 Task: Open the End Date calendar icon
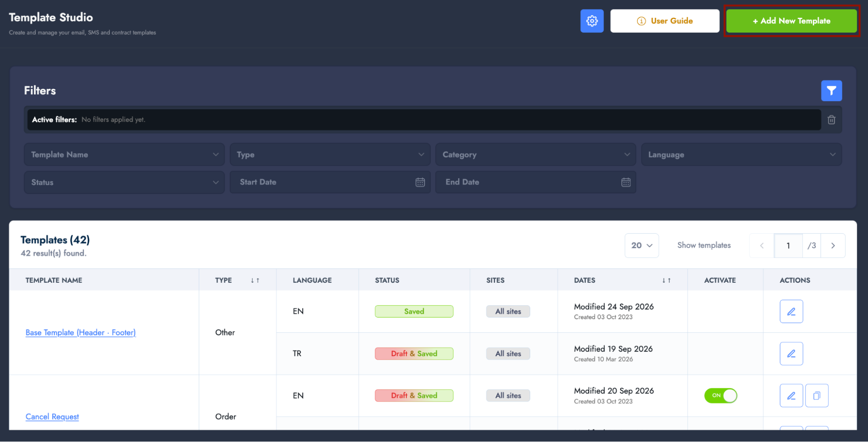626,182
